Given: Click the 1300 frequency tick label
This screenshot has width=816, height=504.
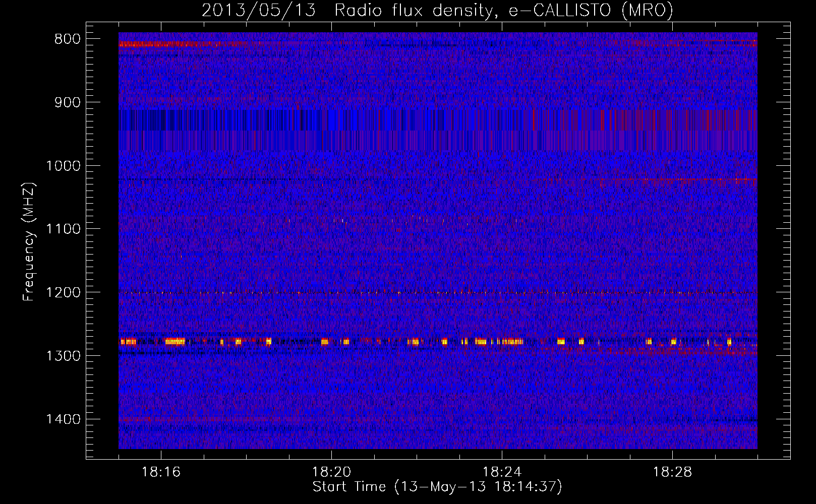Looking at the screenshot, I should pyautogui.click(x=64, y=356).
